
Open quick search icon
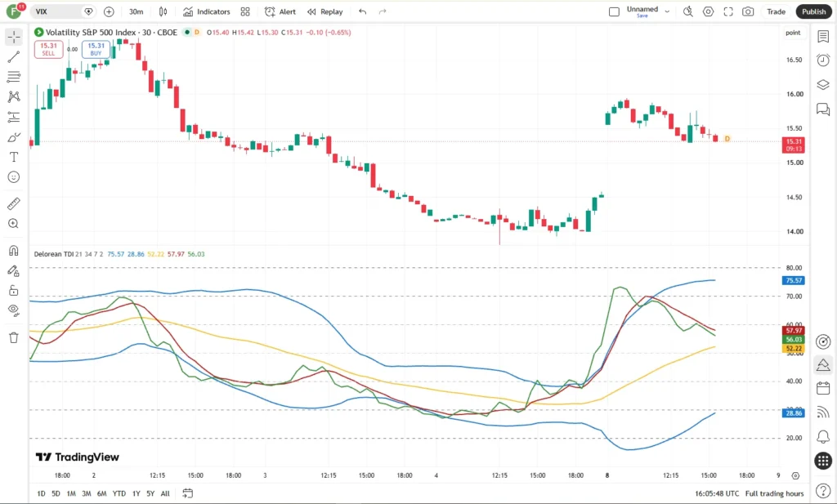point(688,11)
